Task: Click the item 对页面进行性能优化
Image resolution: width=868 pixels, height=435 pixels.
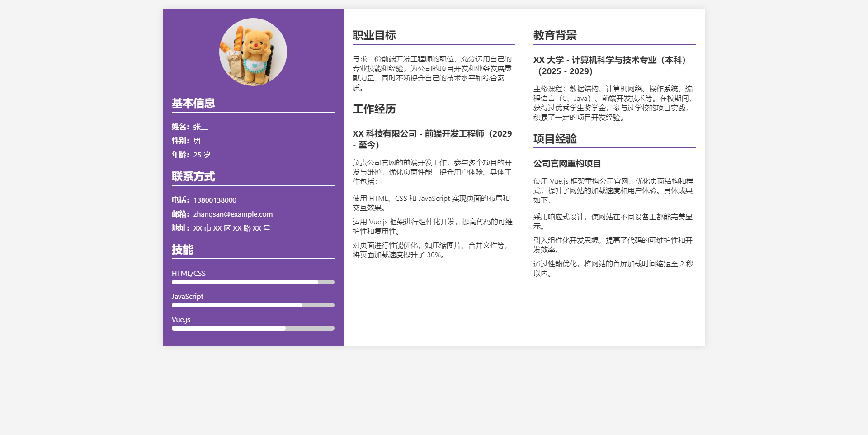Action: (432, 250)
